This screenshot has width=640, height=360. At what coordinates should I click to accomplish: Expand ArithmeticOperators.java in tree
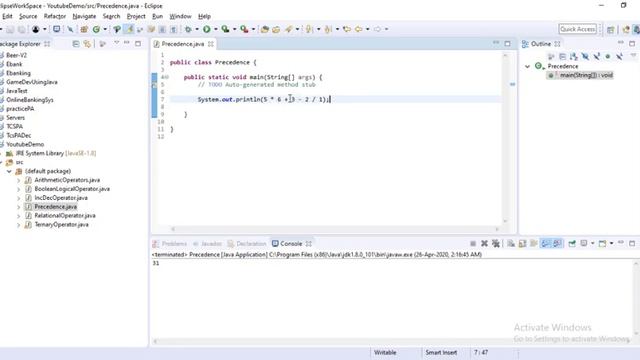pos(18,180)
